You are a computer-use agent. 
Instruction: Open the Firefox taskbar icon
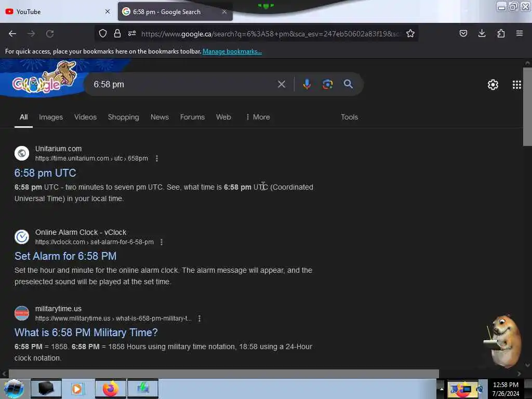[x=111, y=389]
